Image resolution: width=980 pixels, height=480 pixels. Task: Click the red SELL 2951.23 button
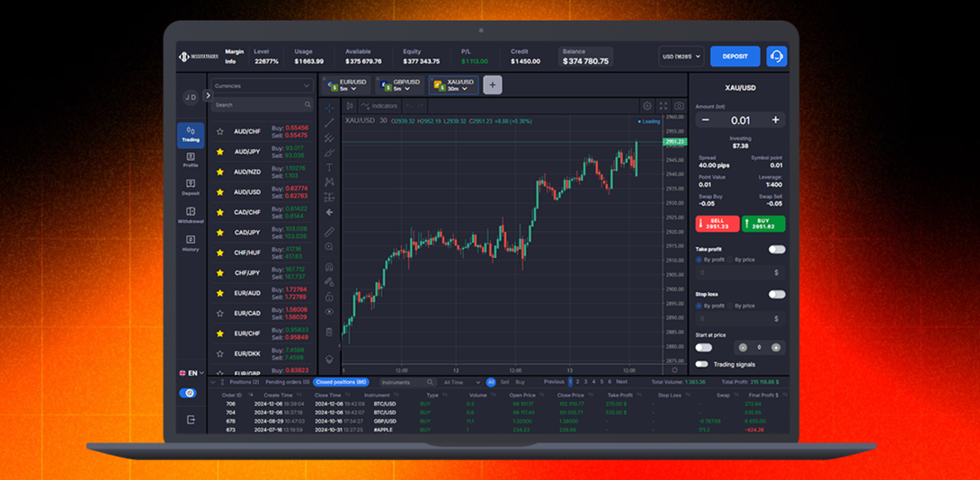point(717,224)
